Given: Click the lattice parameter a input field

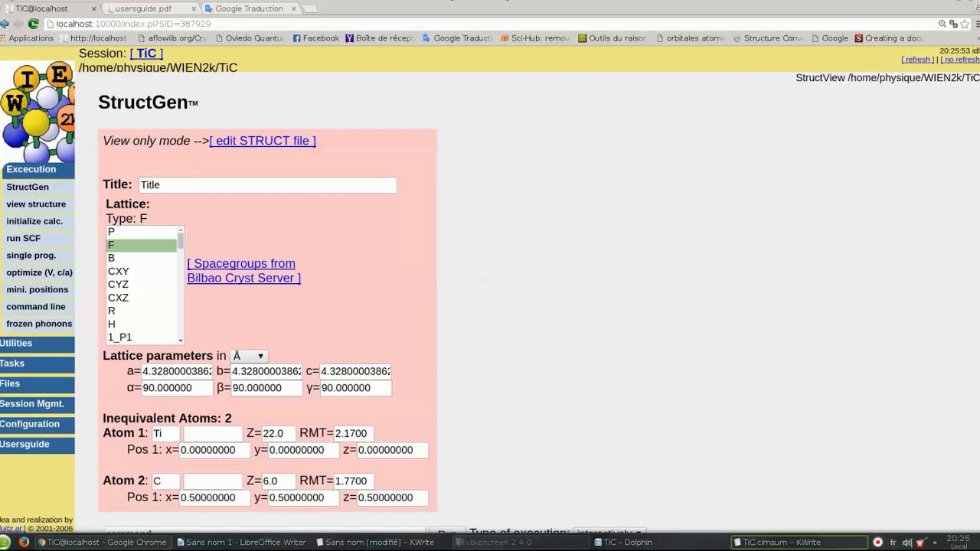Looking at the screenshot, I should (177, 371).
